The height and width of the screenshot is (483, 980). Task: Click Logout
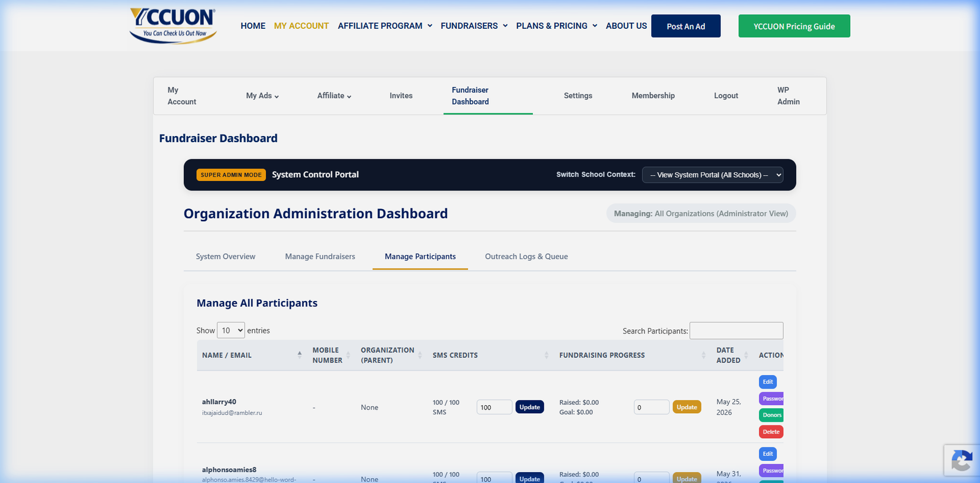pos(726,96)
